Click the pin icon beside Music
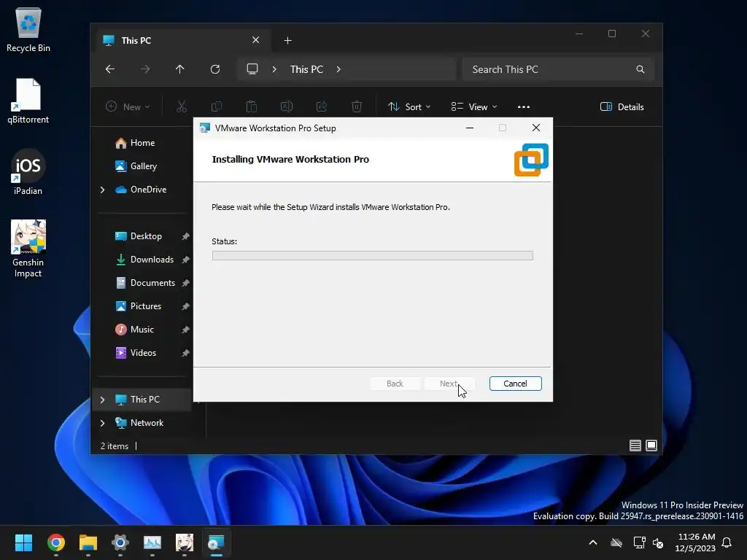The image size is (747, 560). tap(185, 330)
